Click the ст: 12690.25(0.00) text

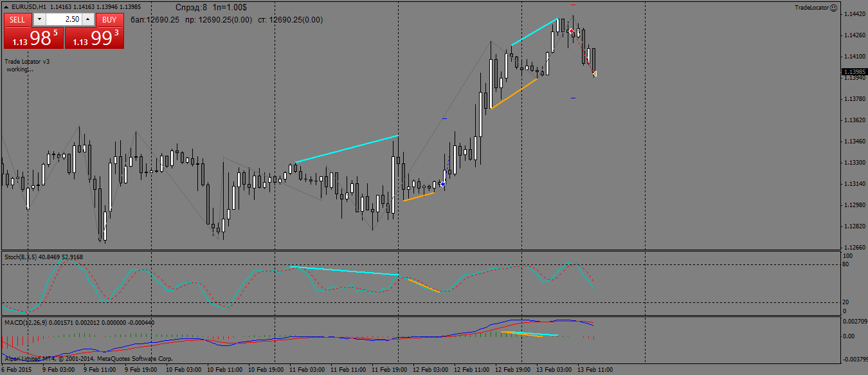pos(290,20)
